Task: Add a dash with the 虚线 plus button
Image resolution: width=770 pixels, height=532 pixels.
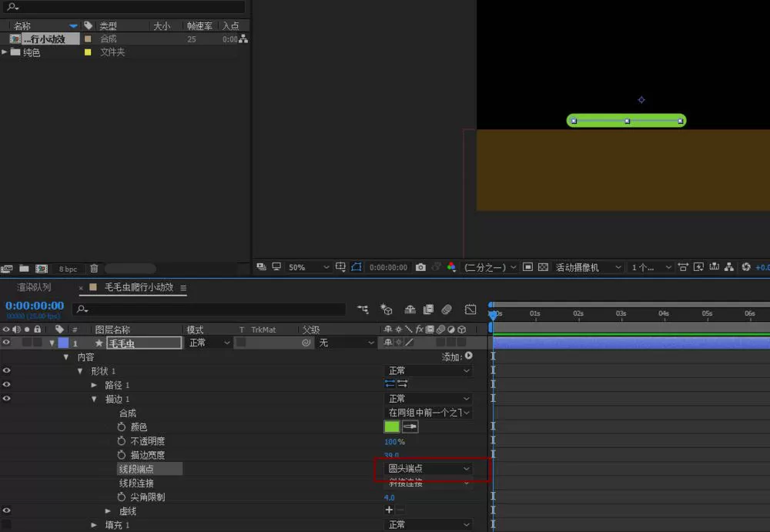Action: pyautogui.click(x=389, y=510)
